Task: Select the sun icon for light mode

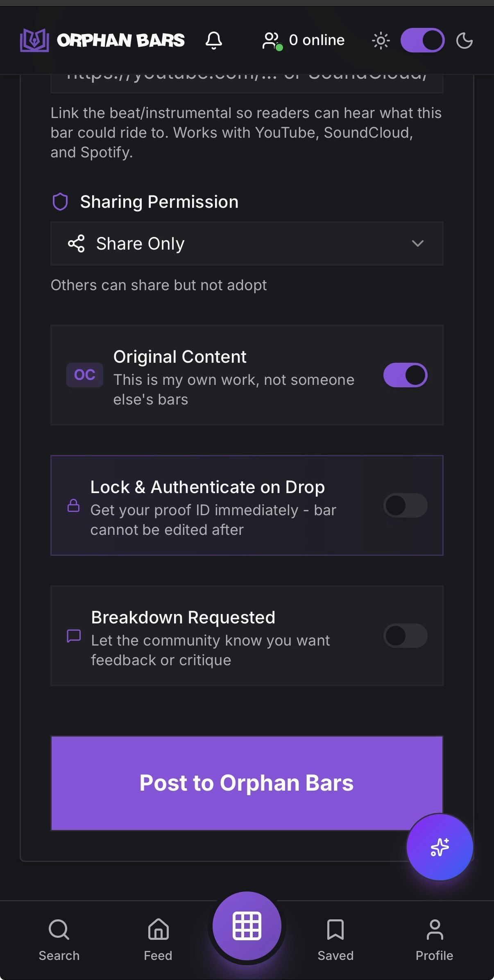Action: pos(380,40)
